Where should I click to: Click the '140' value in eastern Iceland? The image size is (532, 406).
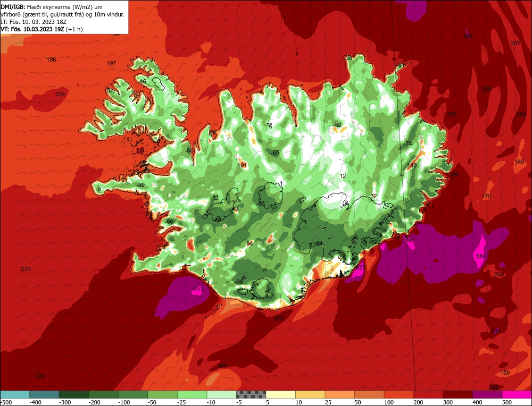pos(412,165)
